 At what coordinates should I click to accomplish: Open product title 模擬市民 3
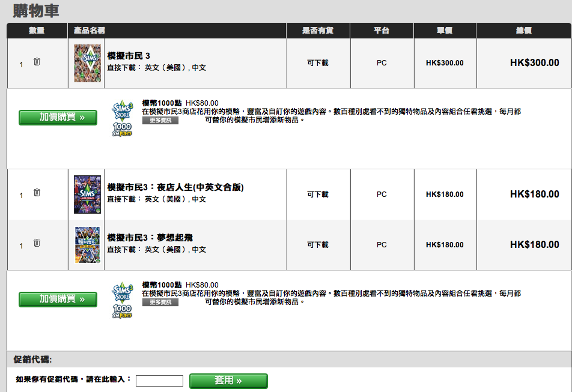click(129, 56)
